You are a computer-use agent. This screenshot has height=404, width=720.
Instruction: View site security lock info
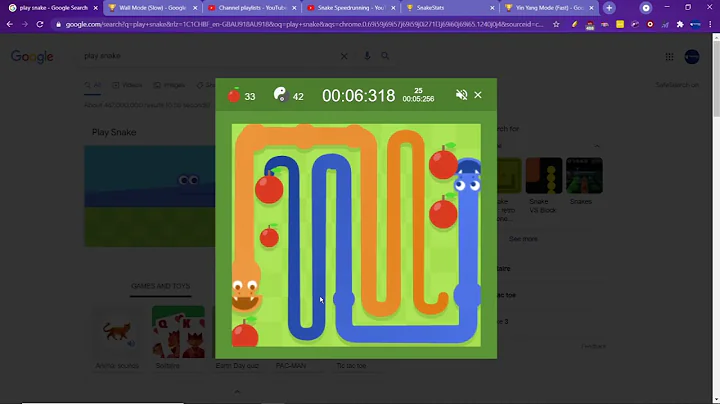[58, 24]
